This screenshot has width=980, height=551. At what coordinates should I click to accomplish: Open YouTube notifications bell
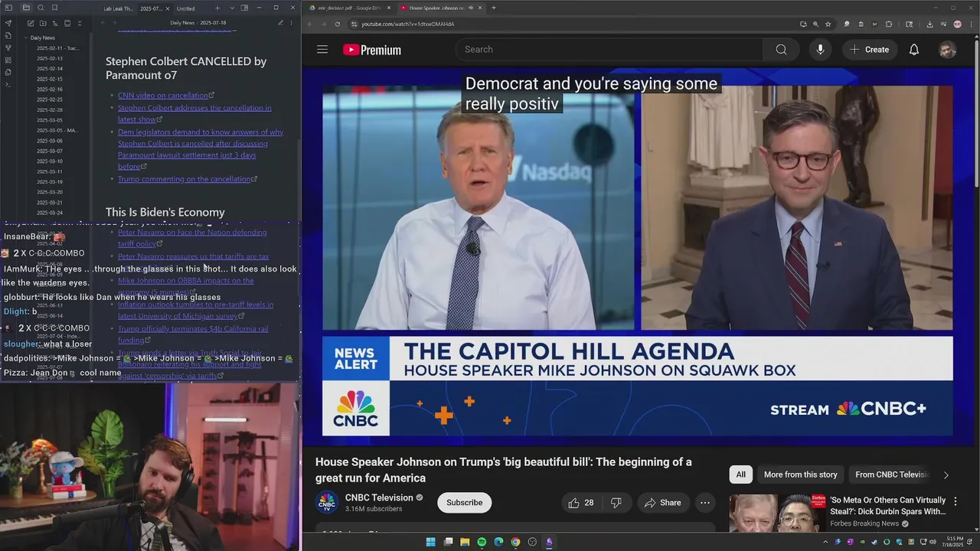click(x=914, y=49)
